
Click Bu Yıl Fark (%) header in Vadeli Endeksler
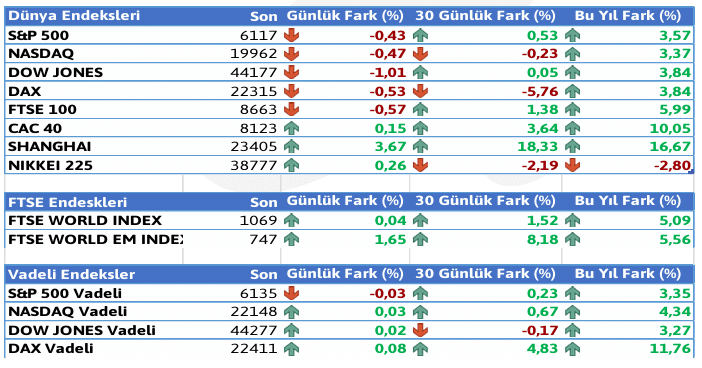coord(628,274)
